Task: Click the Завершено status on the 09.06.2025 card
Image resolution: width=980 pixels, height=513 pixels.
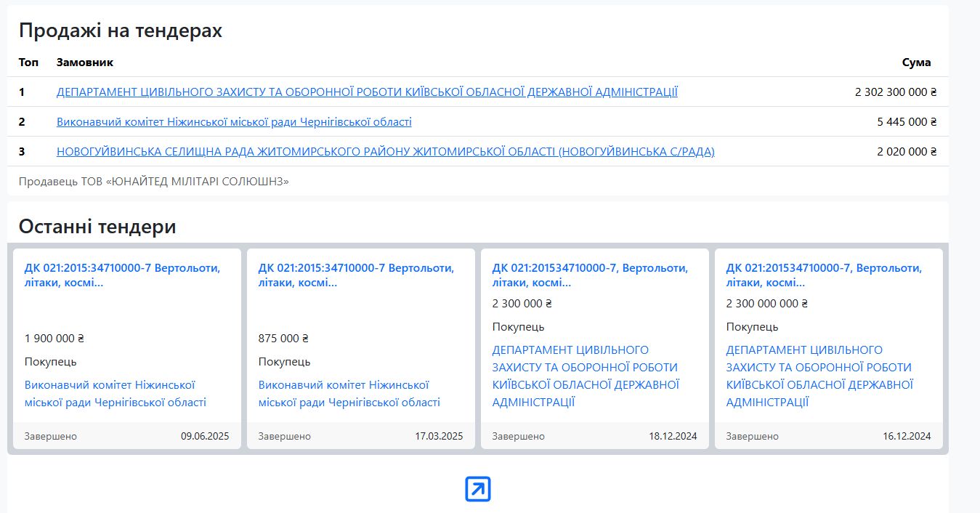Action: (x=51, y=437)
